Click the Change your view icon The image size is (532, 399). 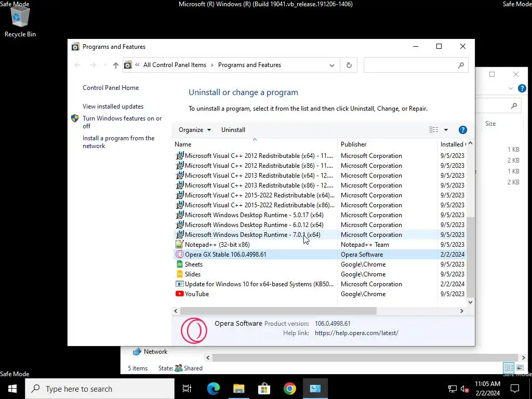click(434, 130)
